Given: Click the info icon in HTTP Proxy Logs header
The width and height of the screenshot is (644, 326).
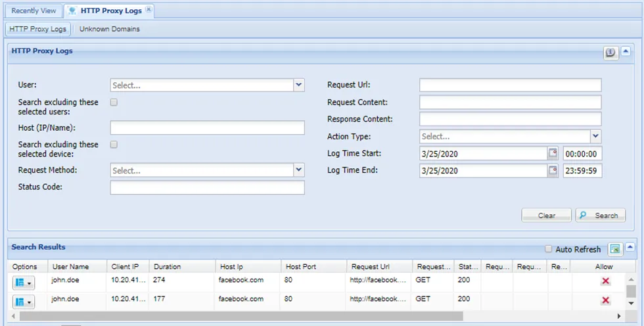Looking at the screenshot, I should pos(610,52).
